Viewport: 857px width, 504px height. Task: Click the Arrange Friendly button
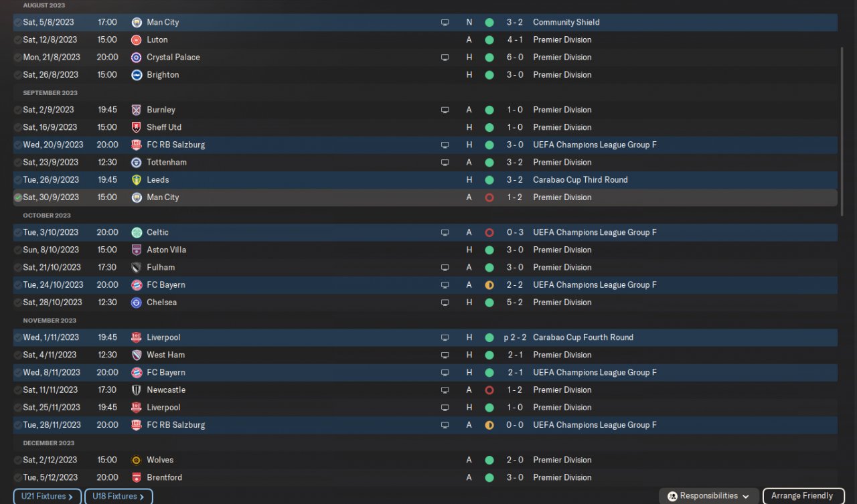coord(803,496)
